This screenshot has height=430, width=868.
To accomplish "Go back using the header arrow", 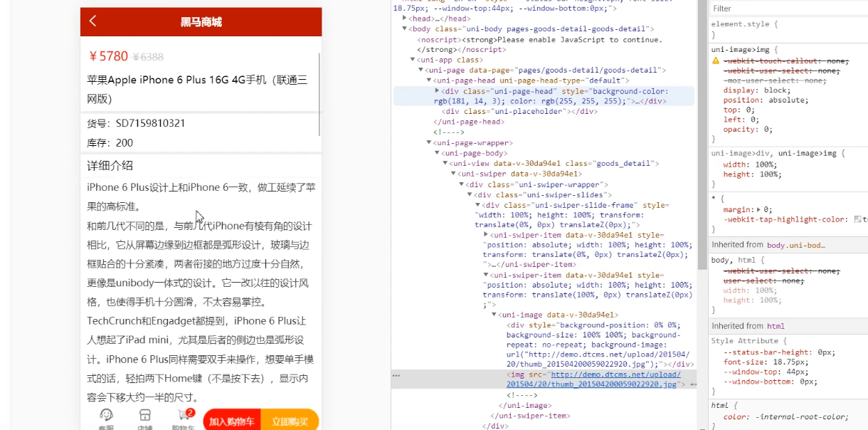I will (93, 21).
